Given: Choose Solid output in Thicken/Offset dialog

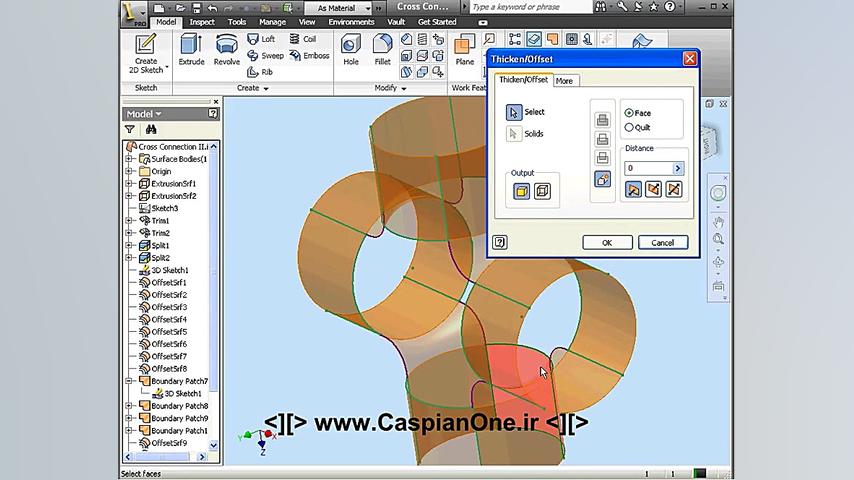Looking at the screenshot, I should click(521, 191).
